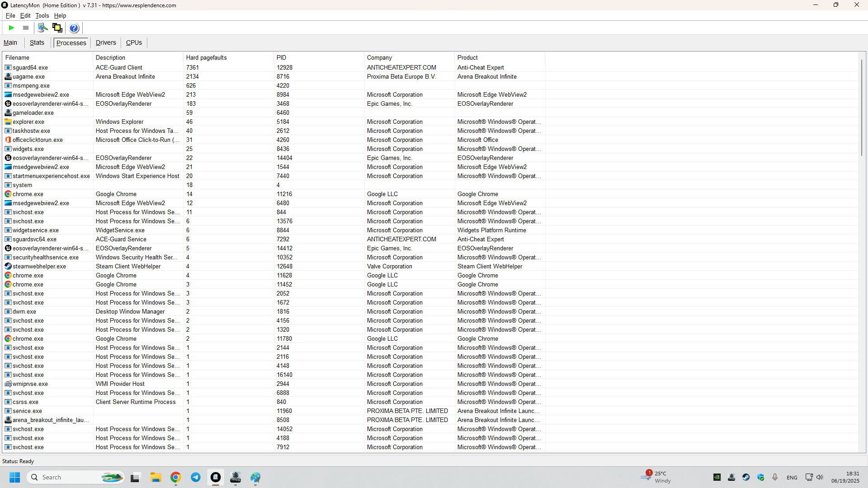The height and width of the screenshot is (488, 868).
Task: Switch to the Main tab
Action: [x=10, y=42]
